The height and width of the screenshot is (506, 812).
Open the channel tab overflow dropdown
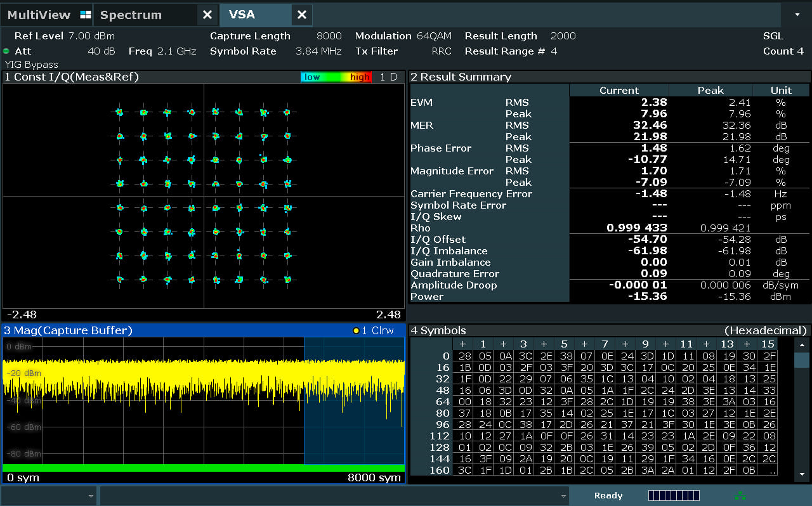797,14
